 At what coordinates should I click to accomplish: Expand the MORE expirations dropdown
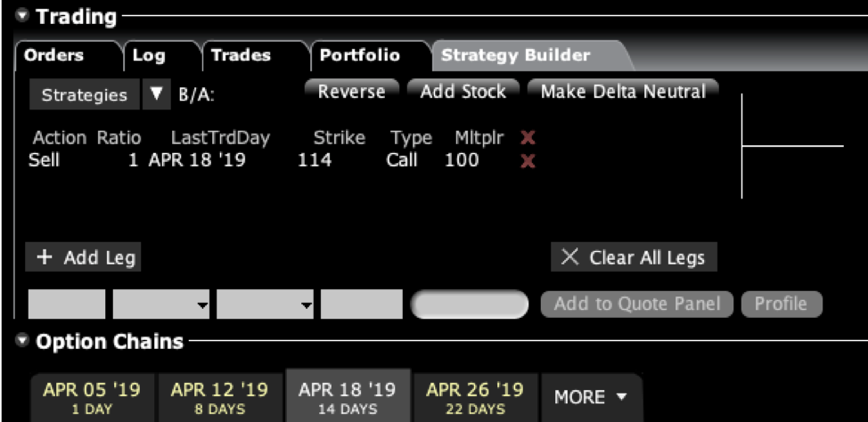tap(591, 397)
